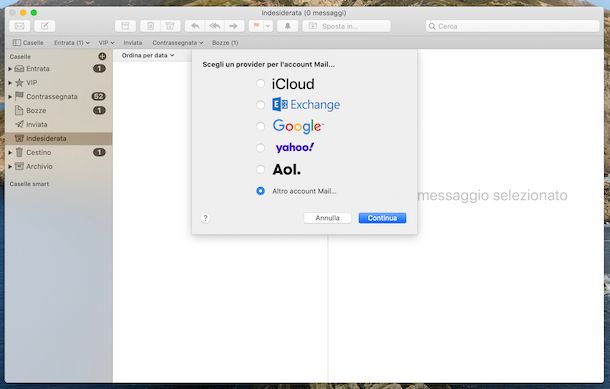
Task: Open help with the question mark button
Action: (x=205, y=218)
